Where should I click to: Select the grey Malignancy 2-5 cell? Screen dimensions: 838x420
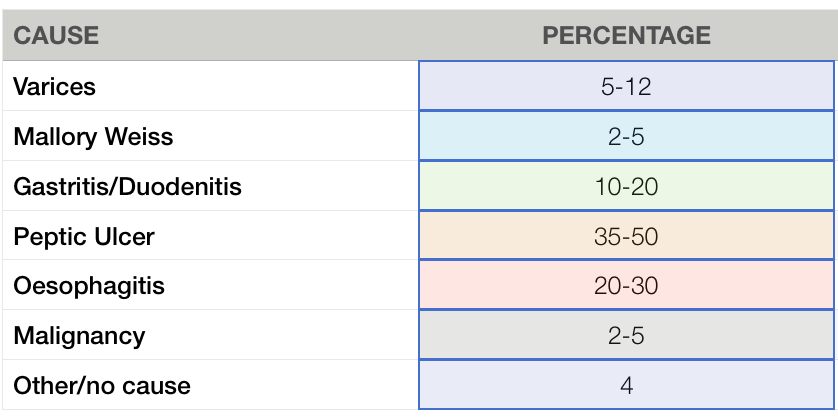[x=626, y=335]
